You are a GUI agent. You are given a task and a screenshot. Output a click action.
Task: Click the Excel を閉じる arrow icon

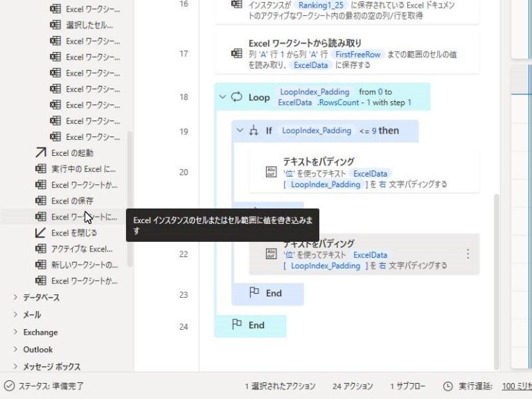click(41, 233)
